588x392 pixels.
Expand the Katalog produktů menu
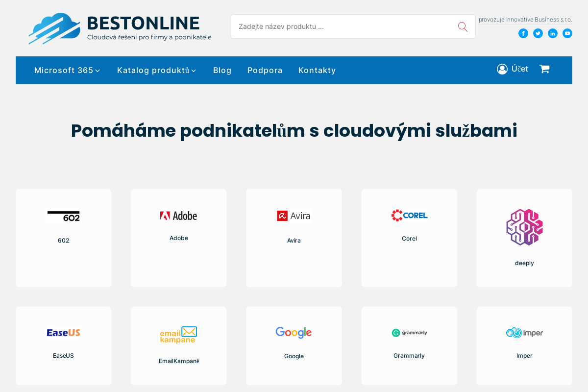153,70
